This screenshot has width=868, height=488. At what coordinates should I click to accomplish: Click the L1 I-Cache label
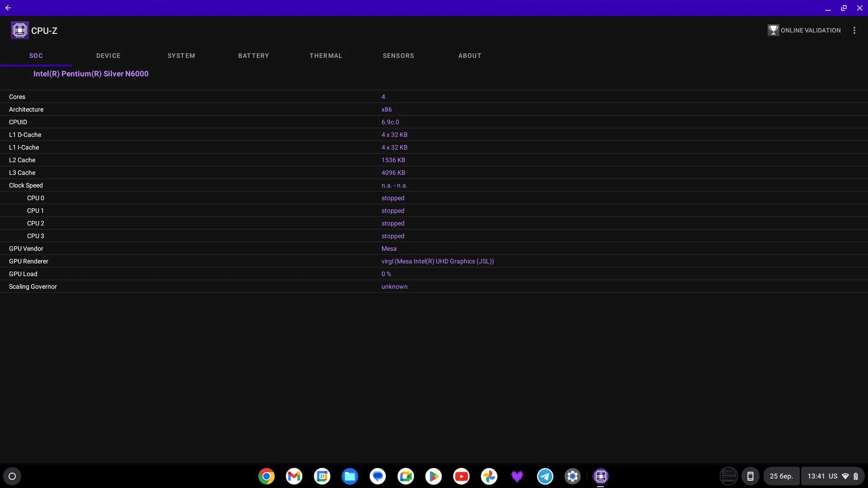(x=24, y=147)
